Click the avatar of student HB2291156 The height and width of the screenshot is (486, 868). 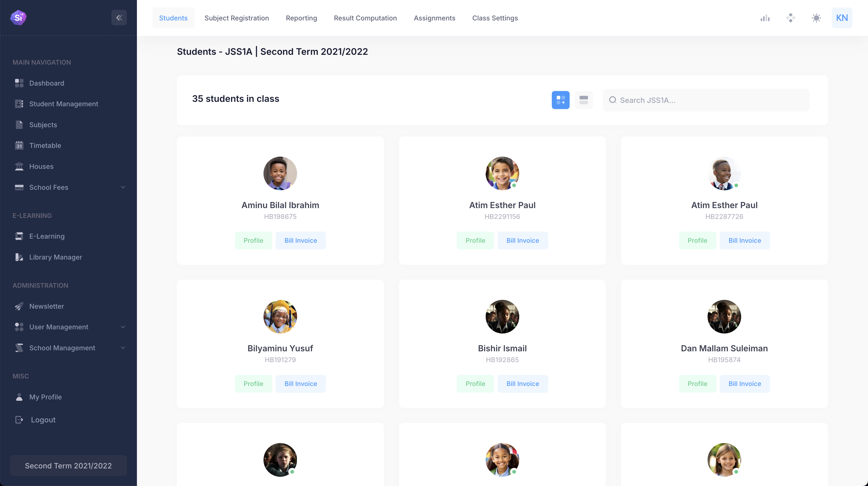(x=502, y=173)
